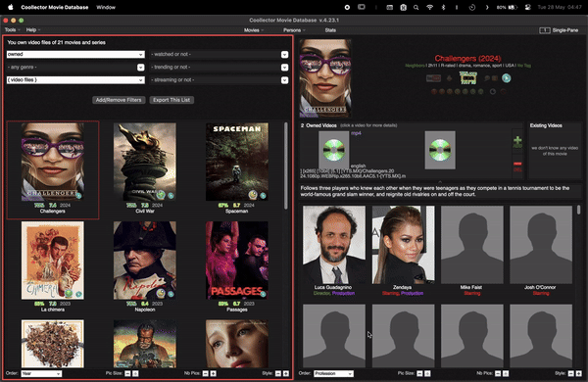Click Style plus in persons pane
588x382 pixels.
tap(578, 373)
